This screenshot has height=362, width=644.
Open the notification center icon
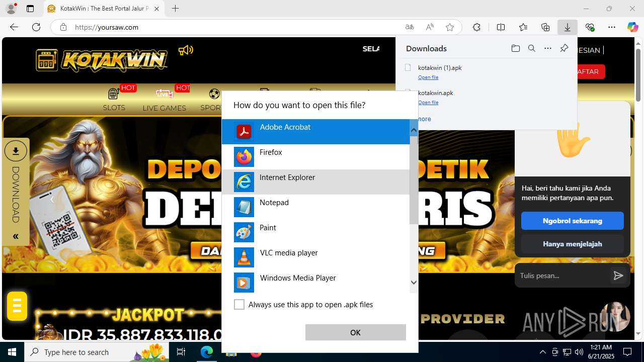coord(627,352)
